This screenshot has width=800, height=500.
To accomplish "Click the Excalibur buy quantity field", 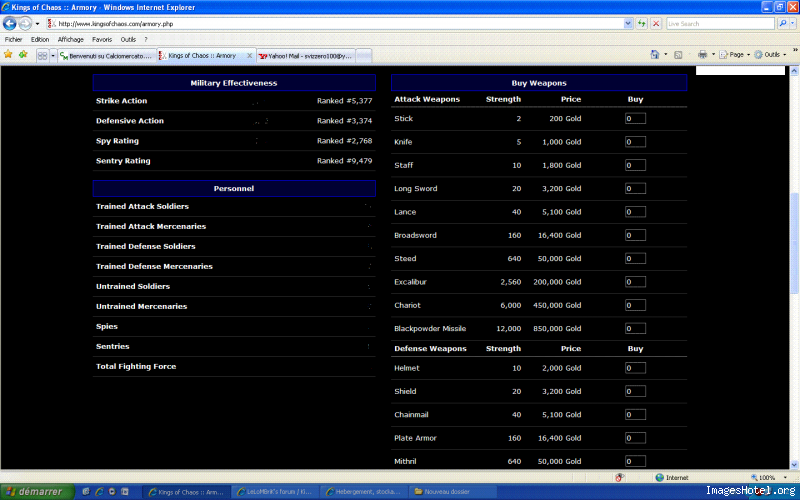I will pos(635,282).
